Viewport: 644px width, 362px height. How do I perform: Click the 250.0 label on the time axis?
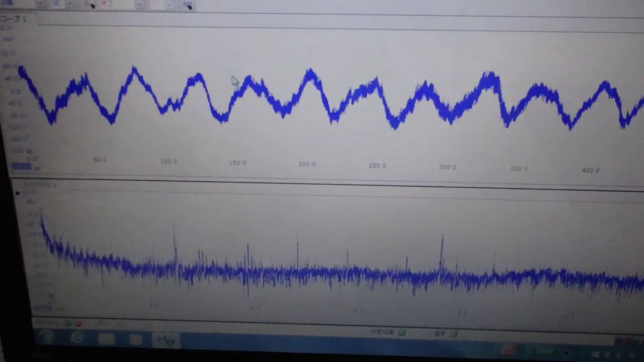pyautogui.click(x=377, y=165)
